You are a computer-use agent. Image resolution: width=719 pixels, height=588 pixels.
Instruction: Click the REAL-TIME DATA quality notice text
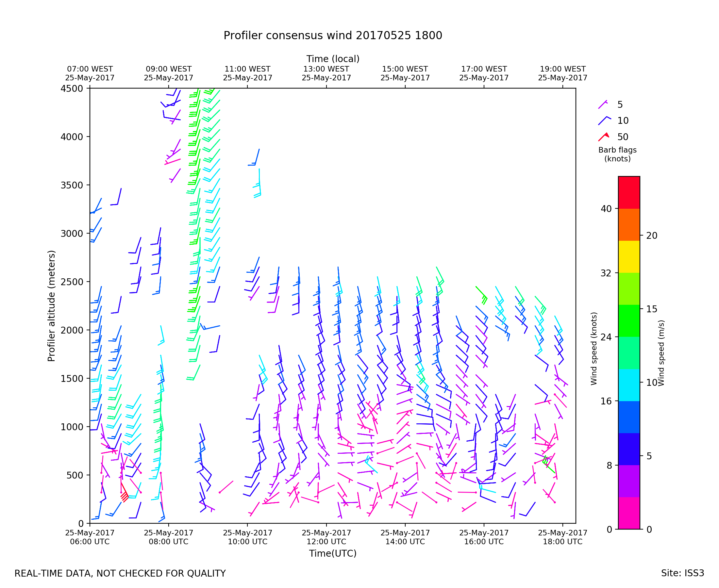point(120,574)
